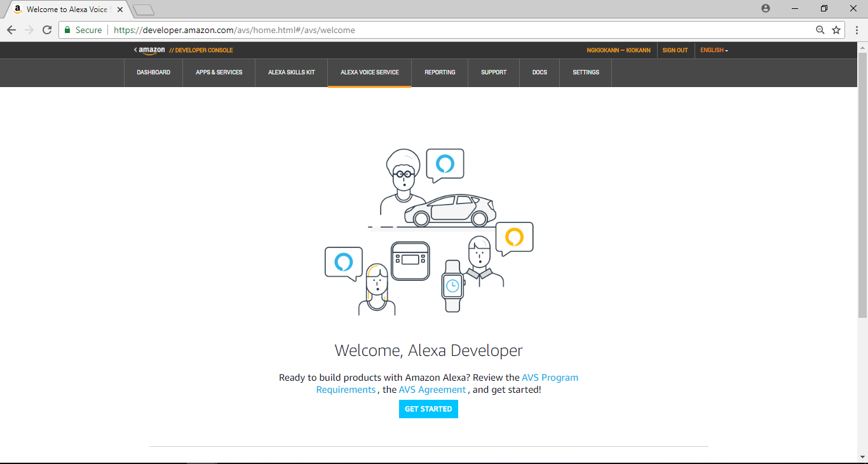The image size is (868, 464).
Task: Reload the page with refresh icon
Action: (x=47, y=30)
